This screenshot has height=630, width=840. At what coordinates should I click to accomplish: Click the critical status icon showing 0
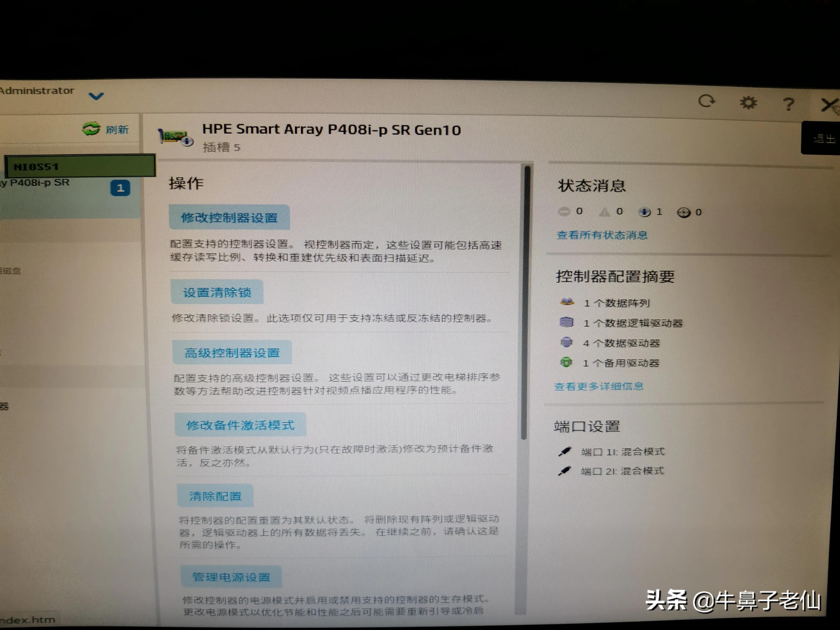564,211
